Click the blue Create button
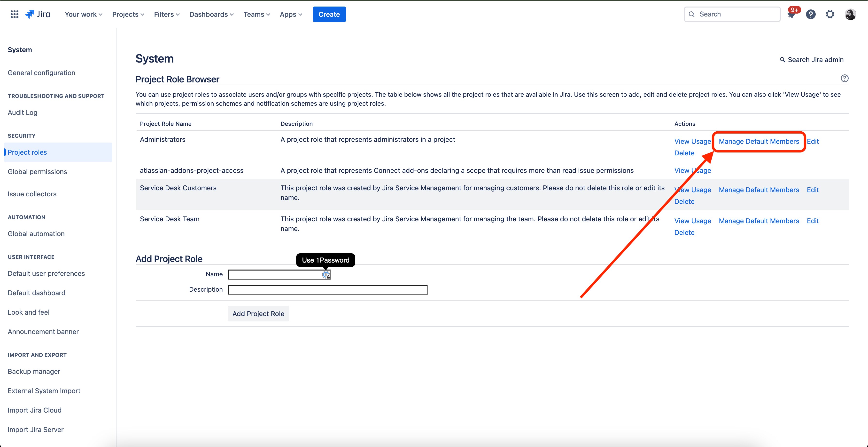The width and height of the screenshot is (868, 447). [329, 14]
